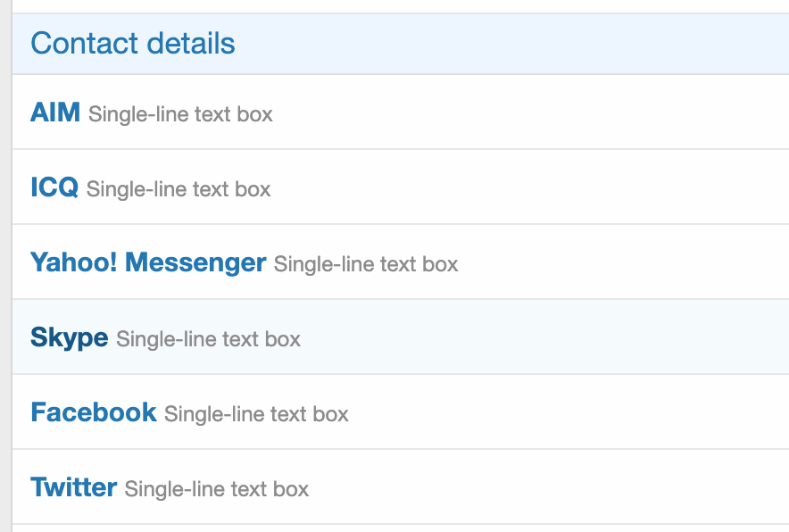Click blank area of the Yahoo! Messenger row
Screen dimensions: 789x532
coord(625,262)
